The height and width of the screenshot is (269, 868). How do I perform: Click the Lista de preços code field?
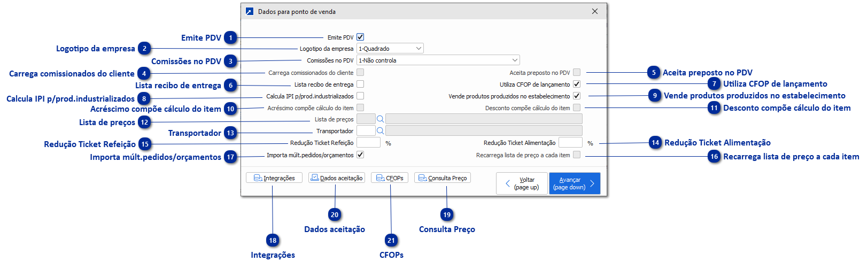tap(366, 119)
